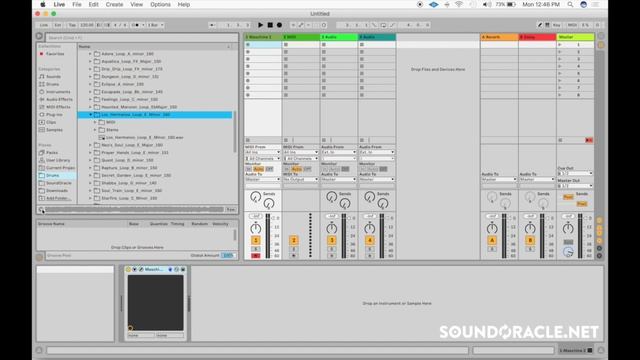Open the SoundOracle folder place

[x=58, y=183]
